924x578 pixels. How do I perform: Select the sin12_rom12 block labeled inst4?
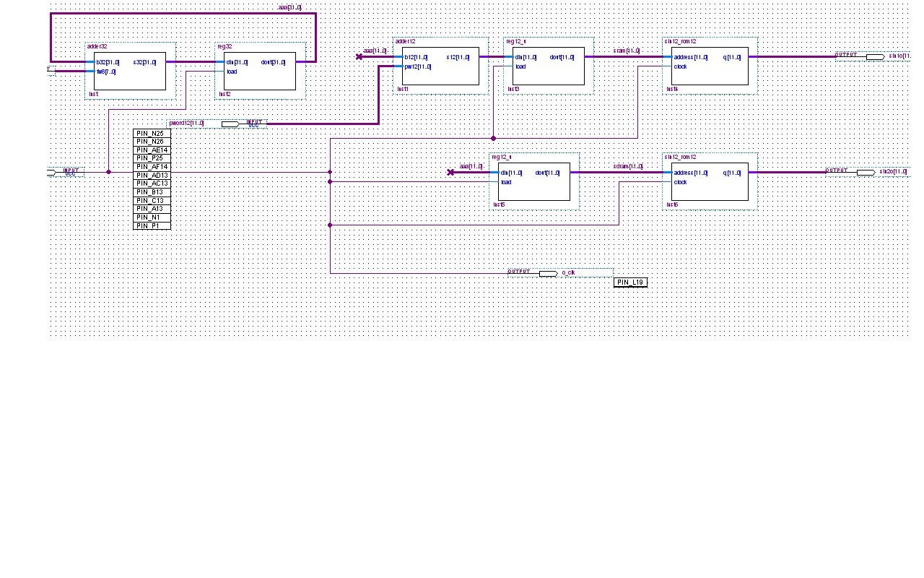point(710,66)
